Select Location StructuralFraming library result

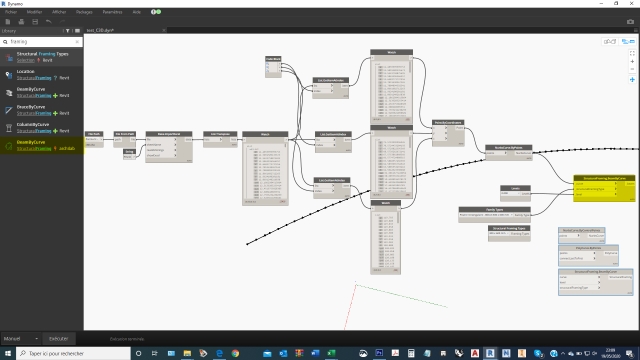(42, 74)
